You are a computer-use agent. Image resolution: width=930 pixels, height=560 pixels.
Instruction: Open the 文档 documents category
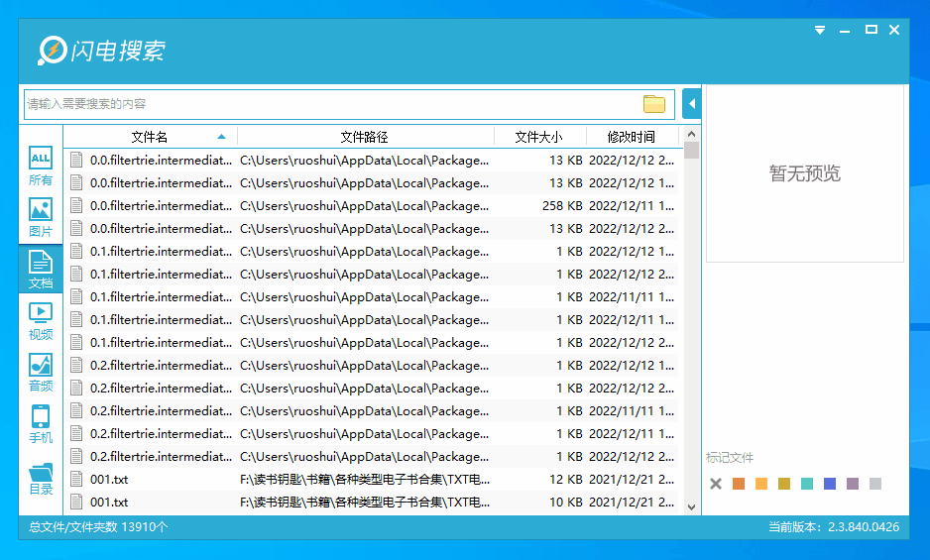pyautogui.click(x=41, y=270)
